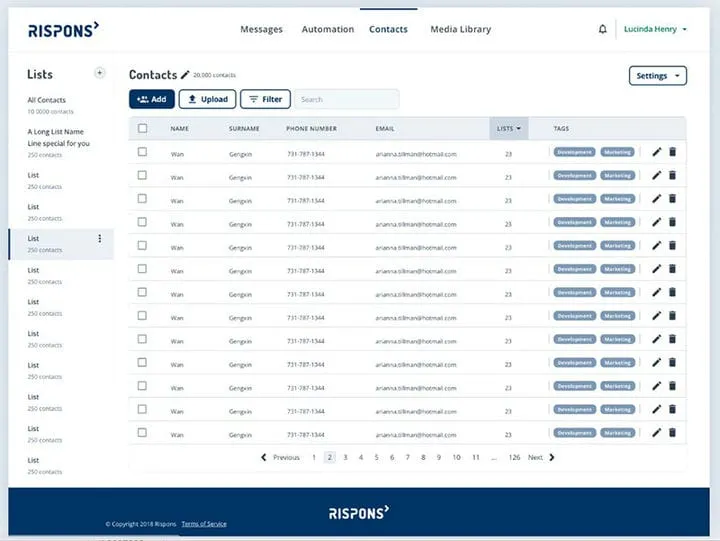Go to page 3 in pagination

[345, 457]
